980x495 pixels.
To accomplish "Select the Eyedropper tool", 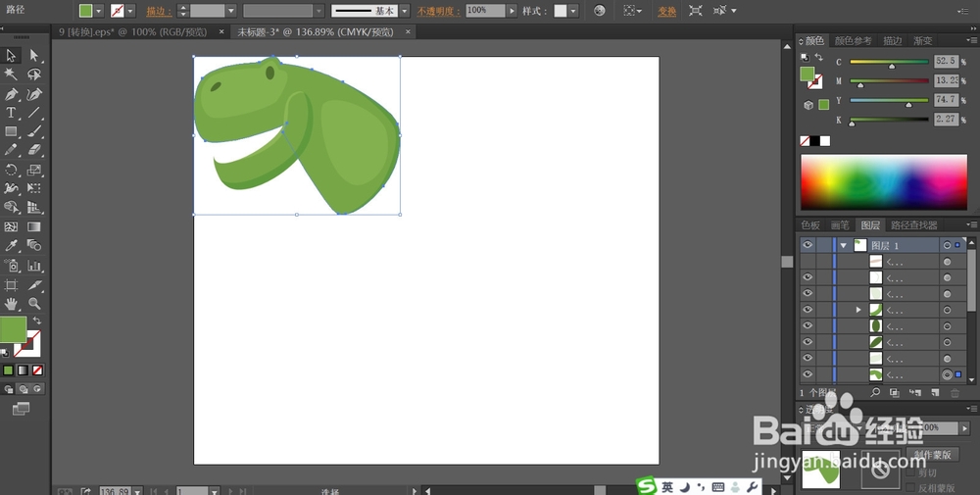I will click(x=11, y=246).
